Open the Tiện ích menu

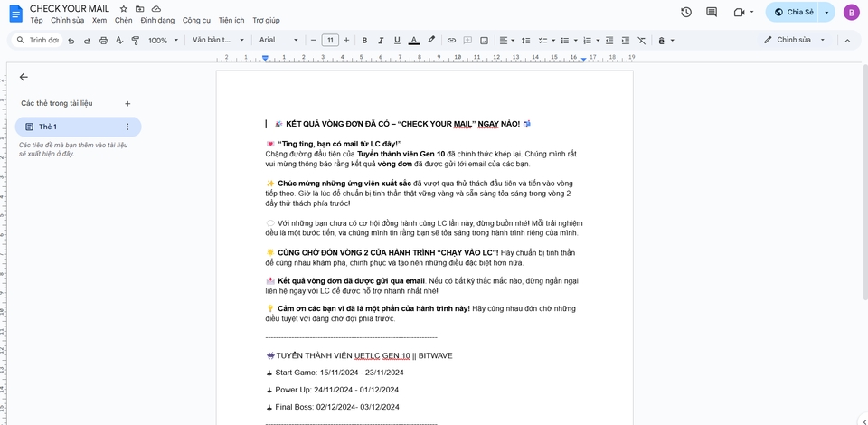[231, 21]
